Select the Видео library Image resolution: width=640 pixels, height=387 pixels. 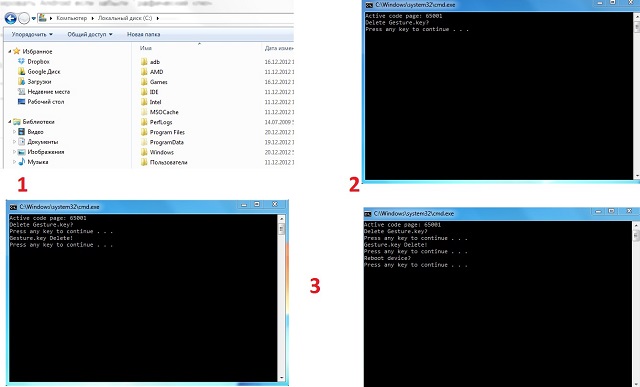[35, 132]
